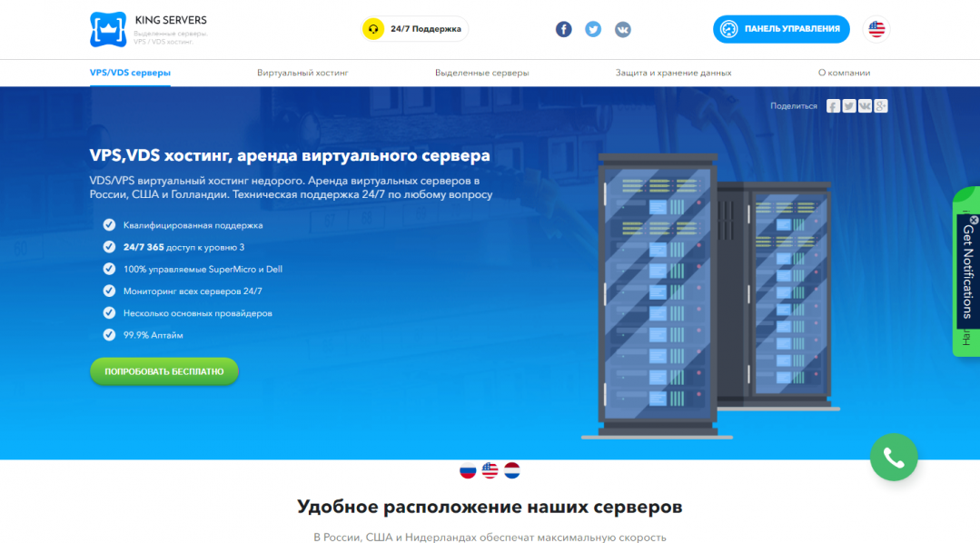Image resolution: width=980 pixels, height=543 pixels.
Task: Click the 24/7 support headset icon
Action: click(374, 29)
